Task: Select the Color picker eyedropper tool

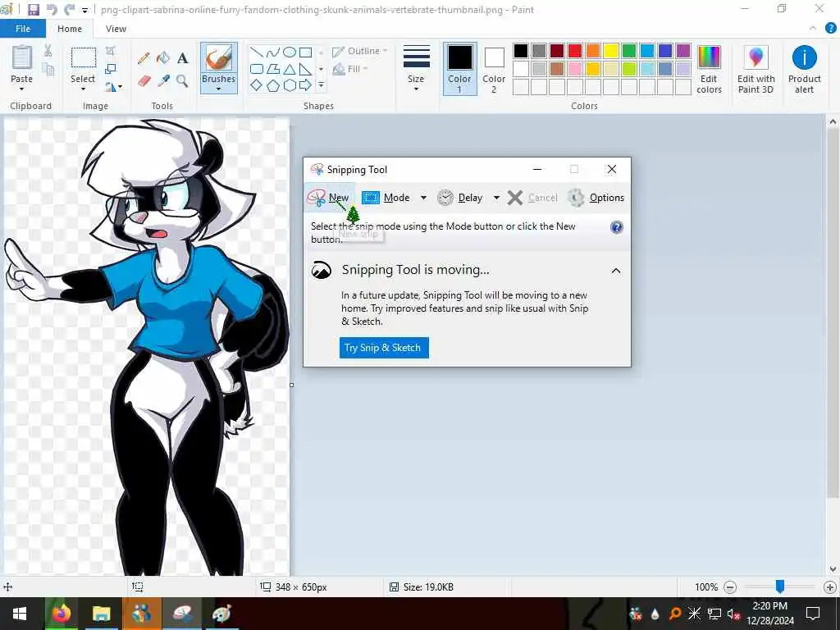Action: (x=163, y=81)
